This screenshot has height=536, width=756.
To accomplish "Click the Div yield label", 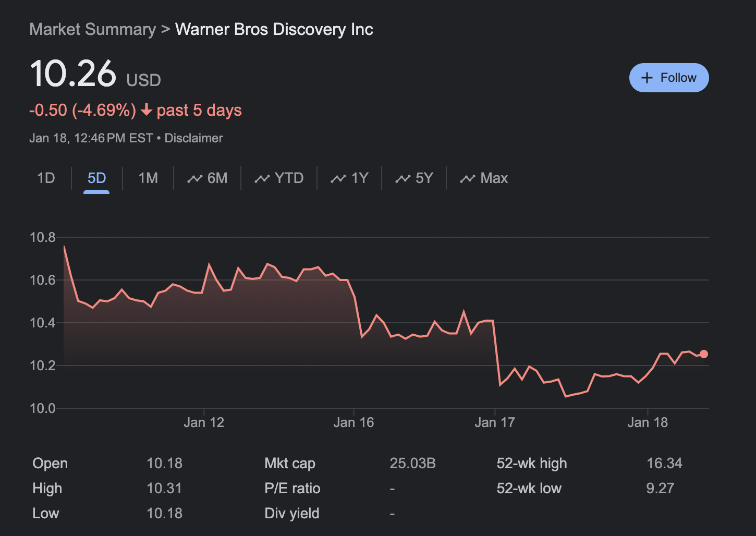I will pos(292,514).
